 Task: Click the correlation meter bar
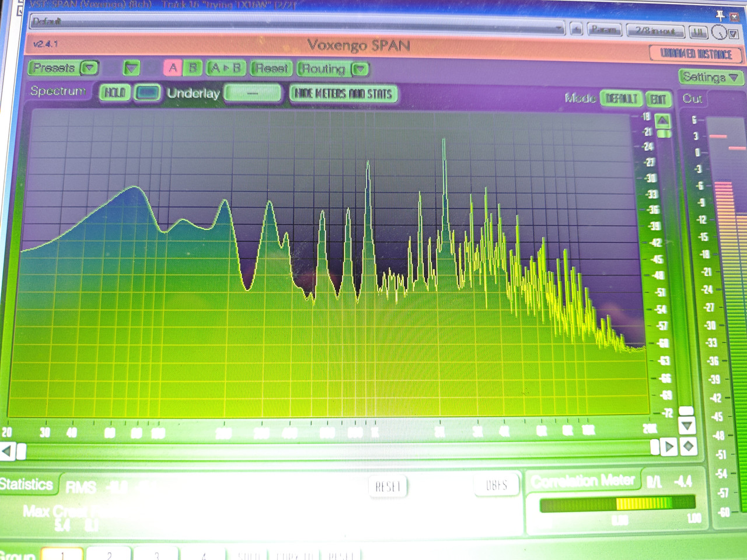point(617,503)
